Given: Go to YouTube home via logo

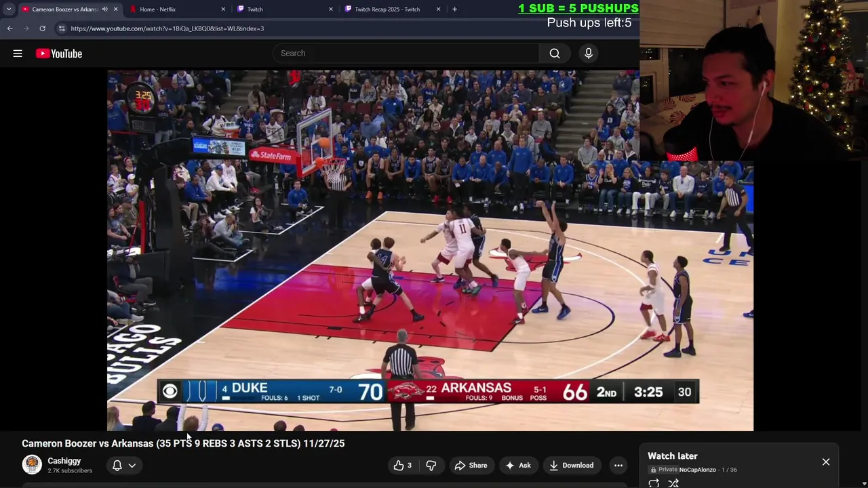Looking at the screenshot, I should tap(59, 54).
